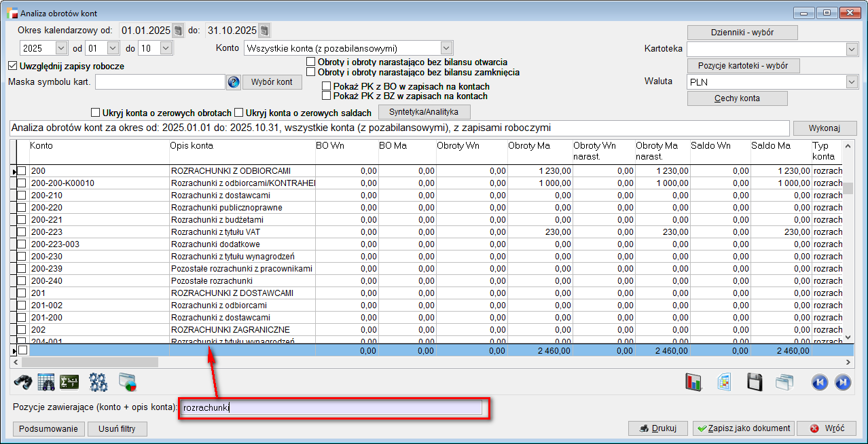Click the 'Pozycje zawierające' filter text field
The width and height of the screenshot is (868, 444).
tap(331, 407)
